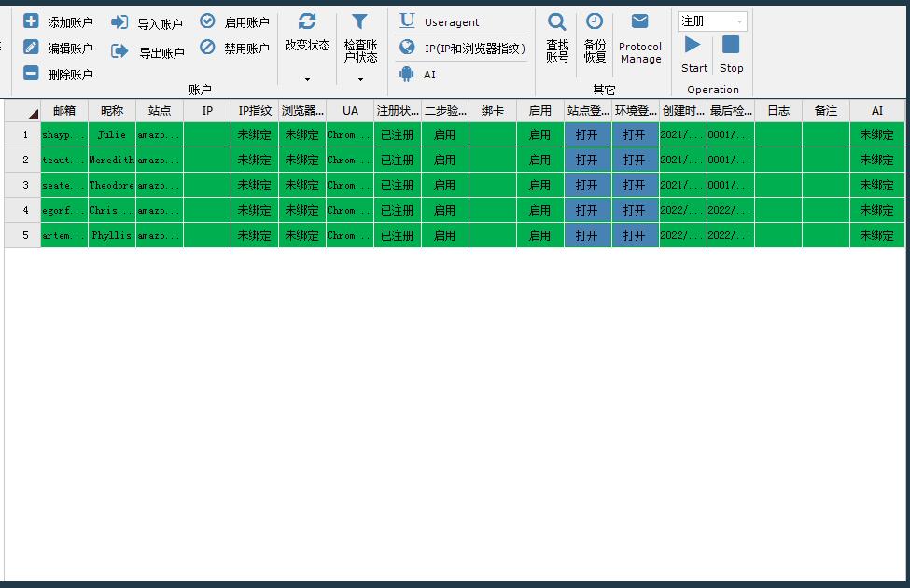
Task: Click 打开 site login for Chris row
Action: point(587,210)
